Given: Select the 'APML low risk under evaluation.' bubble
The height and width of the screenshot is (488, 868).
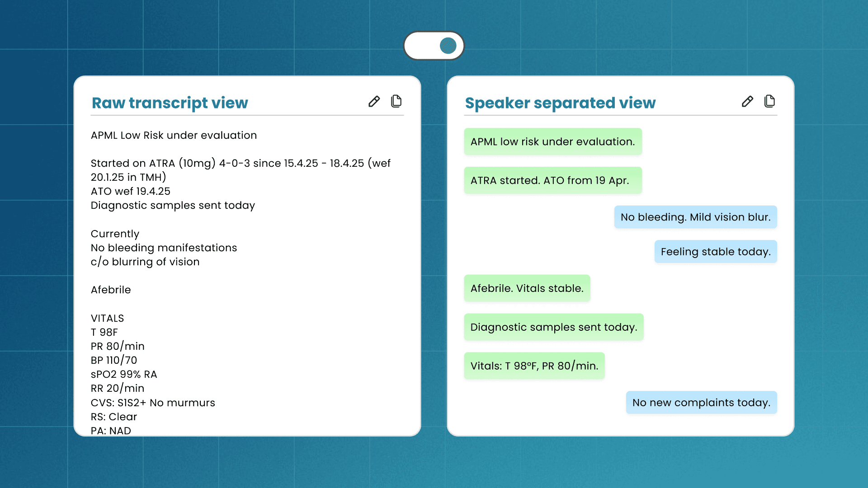Looking at the screenshot, I should point(552,142).
